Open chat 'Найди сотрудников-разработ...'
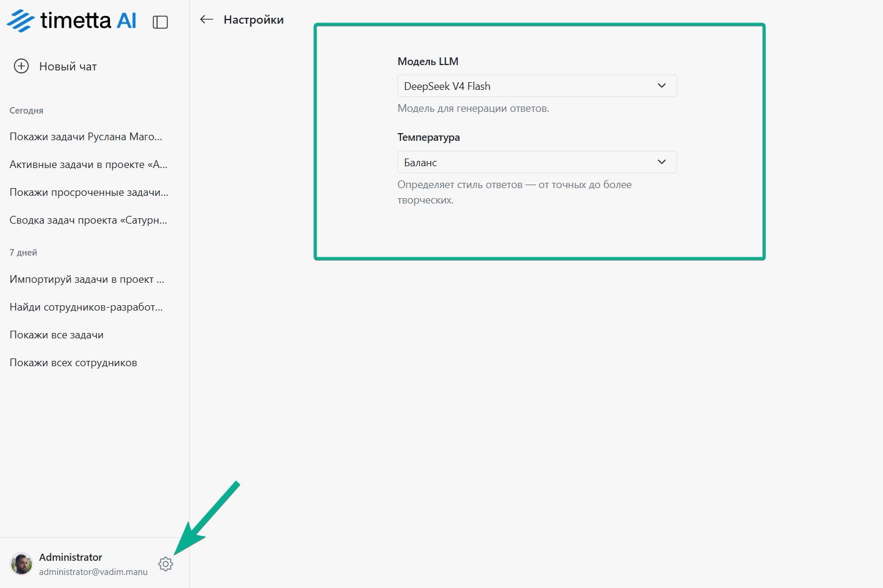The image size is (883, 588). click(x=86, y=307)
